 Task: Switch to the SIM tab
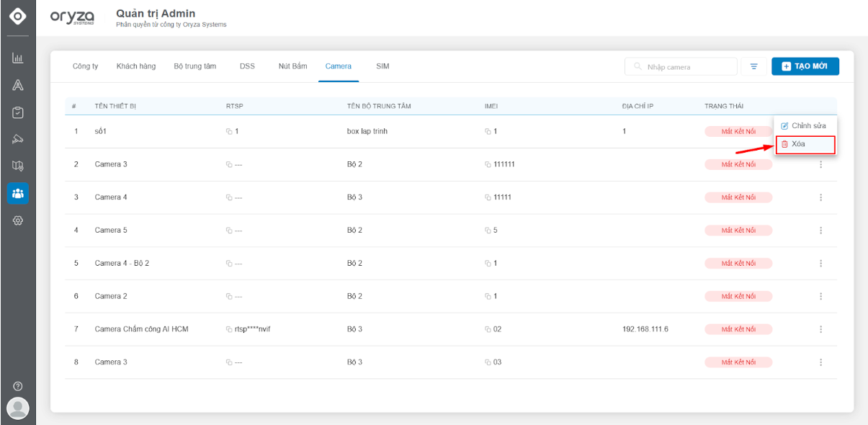(x=382, y=66)
